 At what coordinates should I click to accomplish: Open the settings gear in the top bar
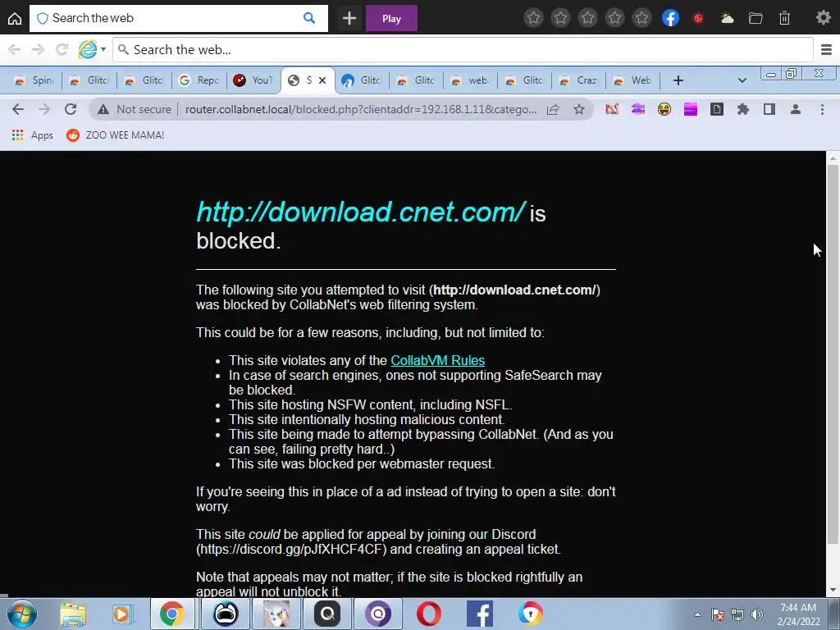[x=823, y=18]
